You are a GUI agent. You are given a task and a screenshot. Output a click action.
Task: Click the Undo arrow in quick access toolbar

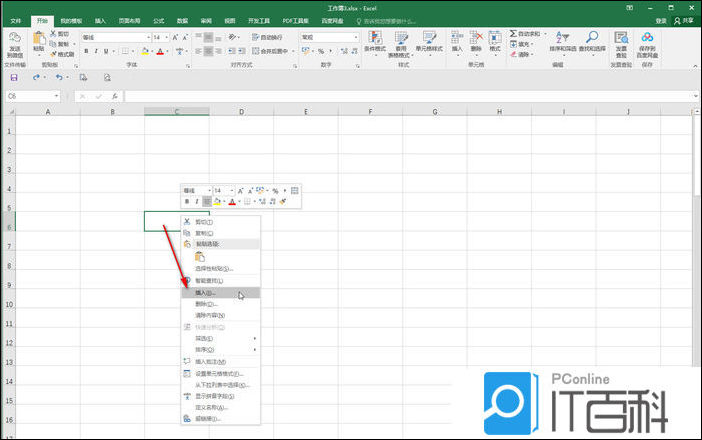[59, 77]
